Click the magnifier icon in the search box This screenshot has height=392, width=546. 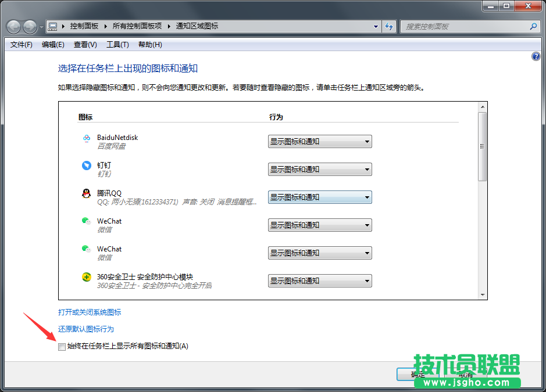click(533, 26)
